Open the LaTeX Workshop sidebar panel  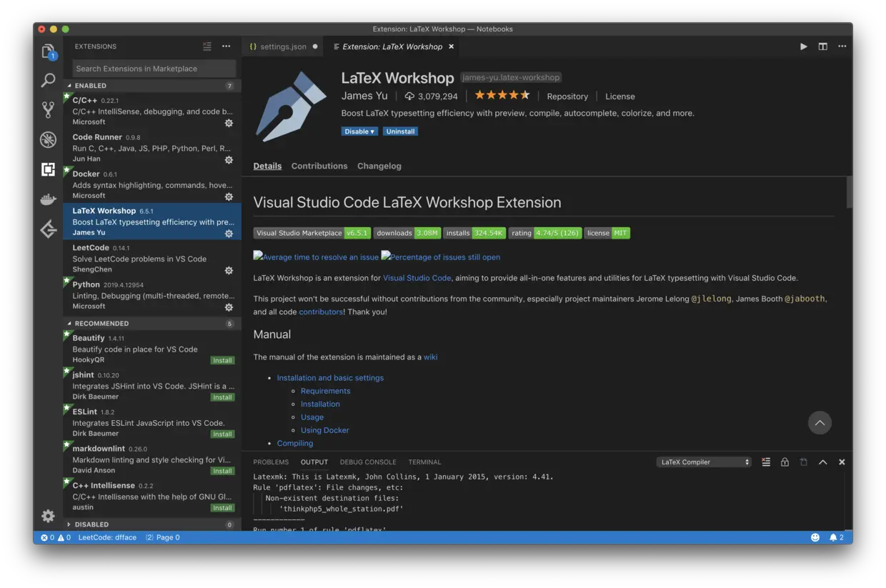48,229
